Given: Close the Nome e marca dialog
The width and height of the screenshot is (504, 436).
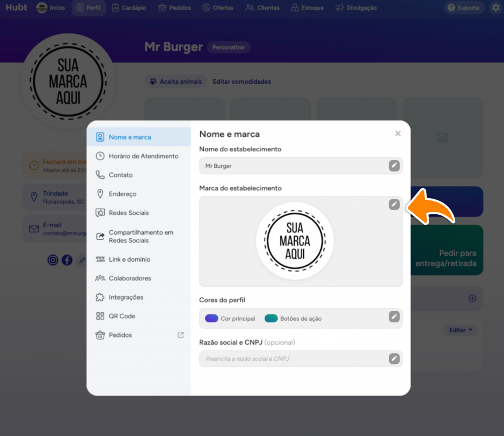Looking at the screenshot, I should click(398, 134).
